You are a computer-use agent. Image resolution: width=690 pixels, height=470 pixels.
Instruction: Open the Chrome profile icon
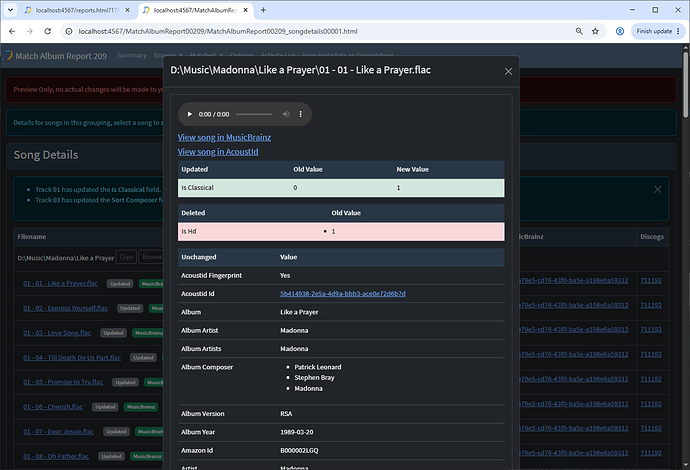click(620, 31)
